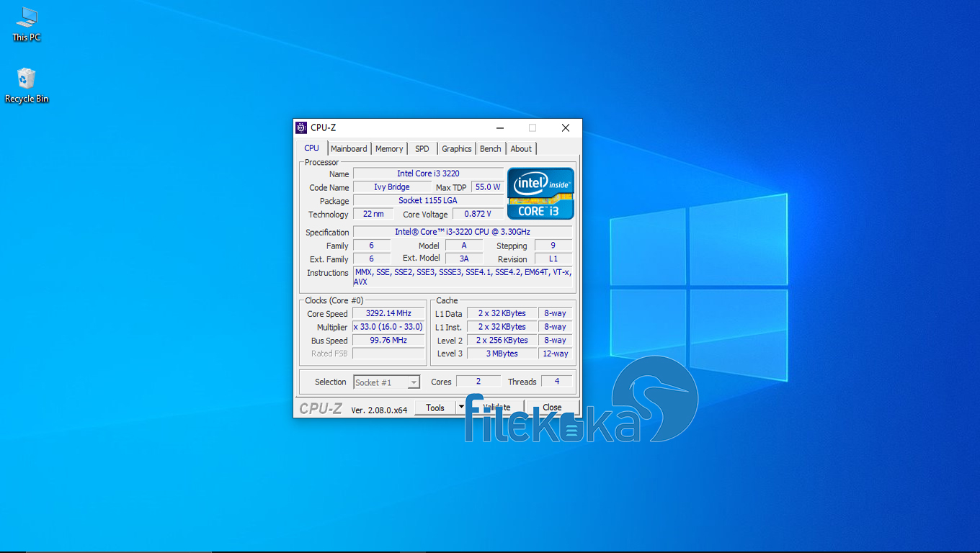Minimize the CPU-Z window
Image resolution: width=980 pixels, height=553 pixels.
(499, 128)
